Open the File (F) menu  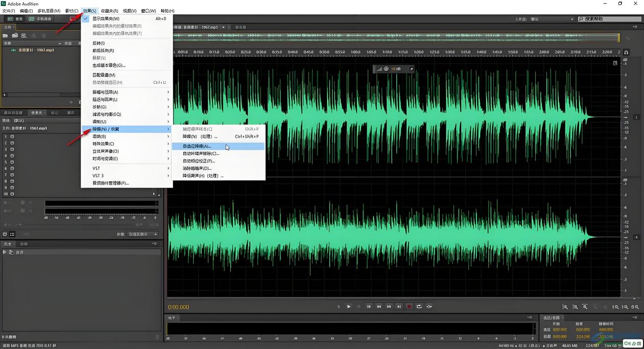9,11
